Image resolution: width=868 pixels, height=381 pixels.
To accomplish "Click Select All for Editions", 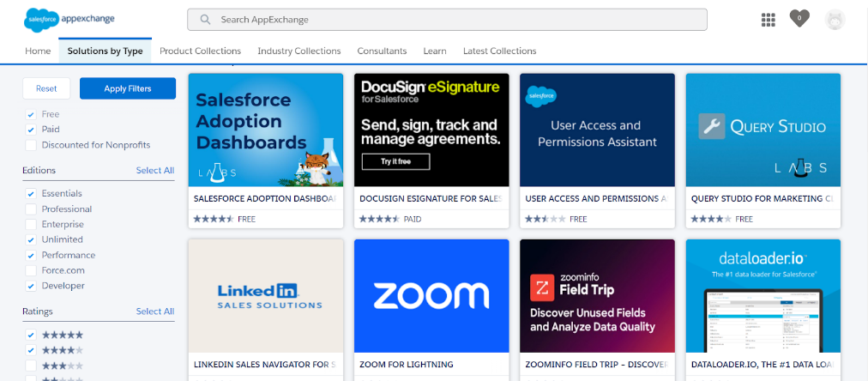I will pos(155,171).
